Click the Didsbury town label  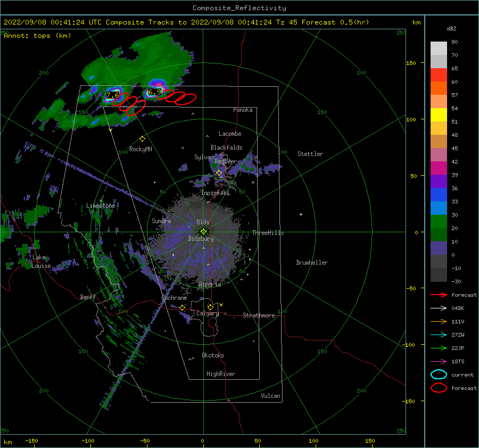tap(201, 239)
